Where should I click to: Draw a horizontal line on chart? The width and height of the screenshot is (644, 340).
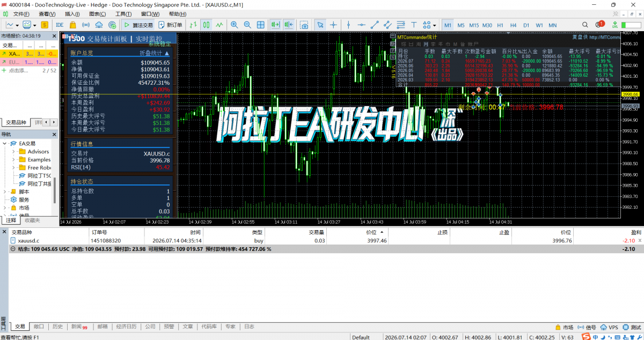362,25
